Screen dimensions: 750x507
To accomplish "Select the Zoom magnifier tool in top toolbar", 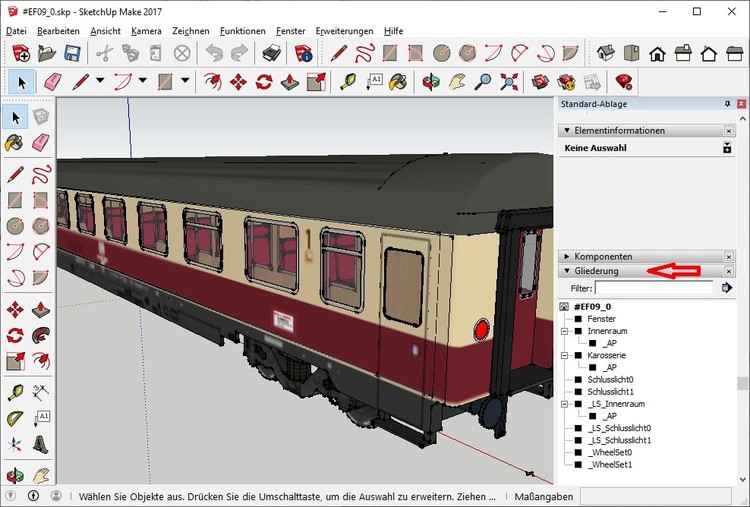I will pyautogui.click(x=483, y=82).
